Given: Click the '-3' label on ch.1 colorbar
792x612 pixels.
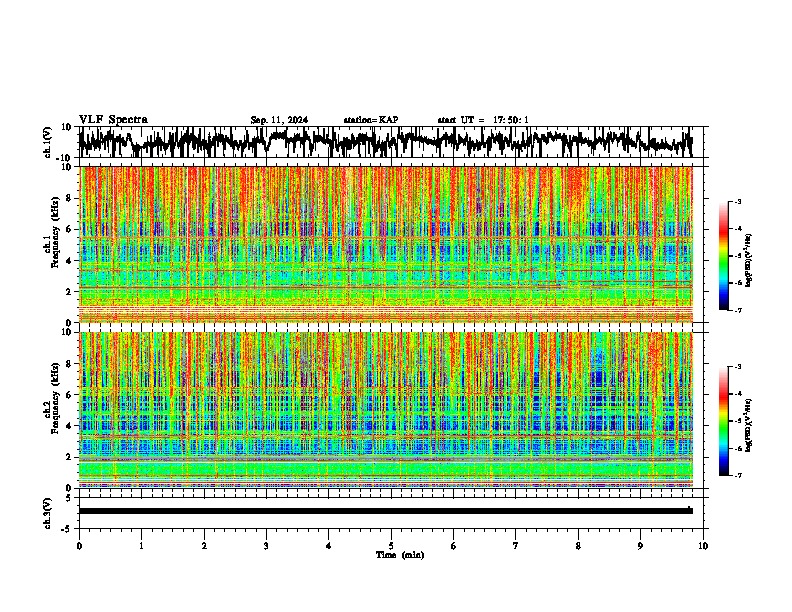Looking at the screenshot, I should 738,201.
